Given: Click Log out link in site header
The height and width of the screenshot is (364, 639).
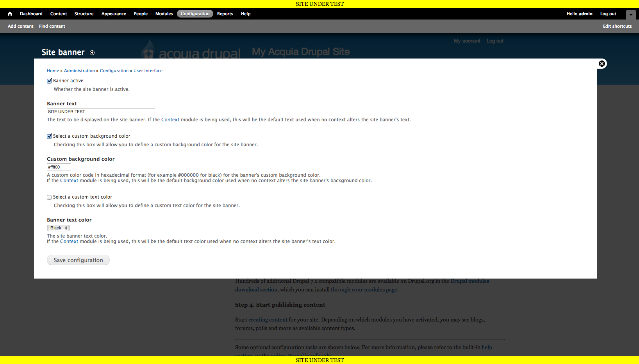Looking at the screenshot, I should (495, 41).
